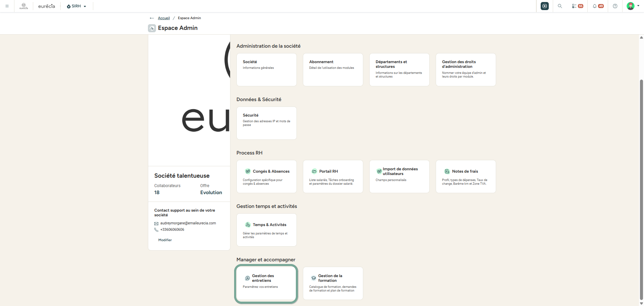
Task: Click the Evolution offer value
Action: tap(211, 192)
